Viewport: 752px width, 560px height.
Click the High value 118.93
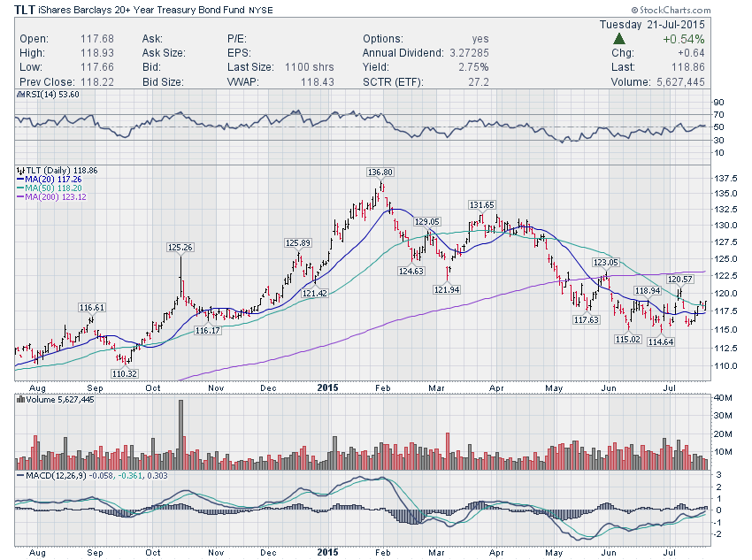[97, 53]
